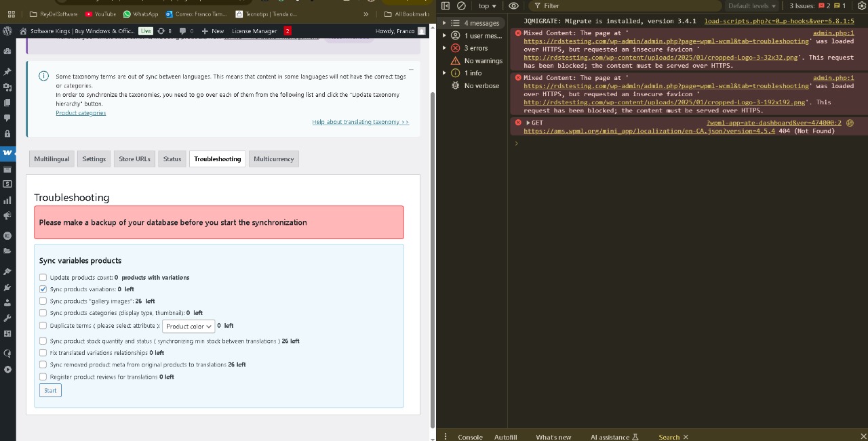Clear the console with the ban icon
This screenshot has width=868, height=441.
tap(461, 6)
